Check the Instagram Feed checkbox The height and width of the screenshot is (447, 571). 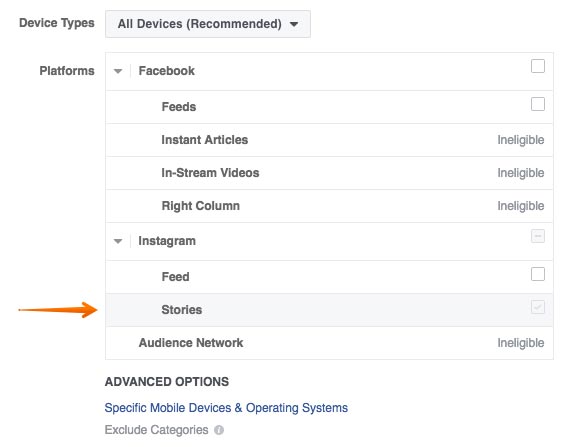click(537, 274)
